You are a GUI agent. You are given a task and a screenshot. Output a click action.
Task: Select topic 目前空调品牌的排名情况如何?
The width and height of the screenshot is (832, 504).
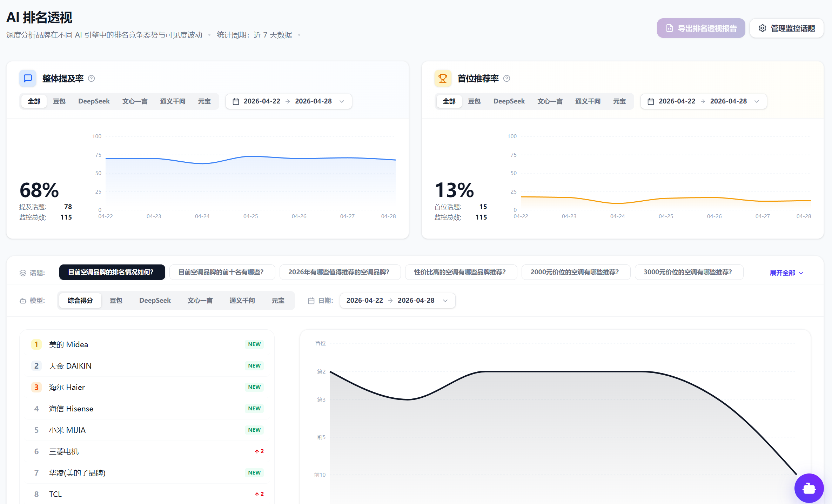[x=112, y=272]
